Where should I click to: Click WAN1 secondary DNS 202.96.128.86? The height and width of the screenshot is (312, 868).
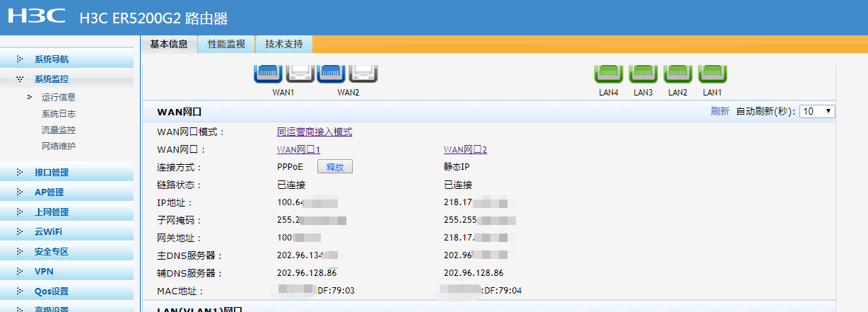click(307, 273)
